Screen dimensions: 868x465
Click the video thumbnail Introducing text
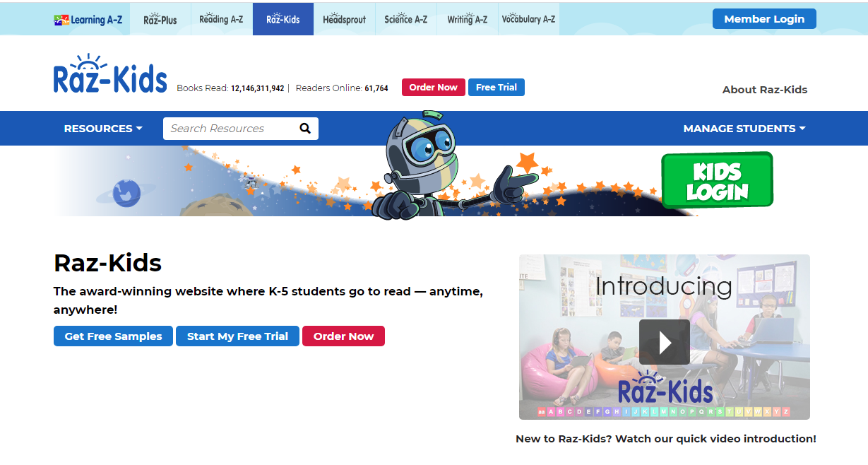tap(664, 286)
